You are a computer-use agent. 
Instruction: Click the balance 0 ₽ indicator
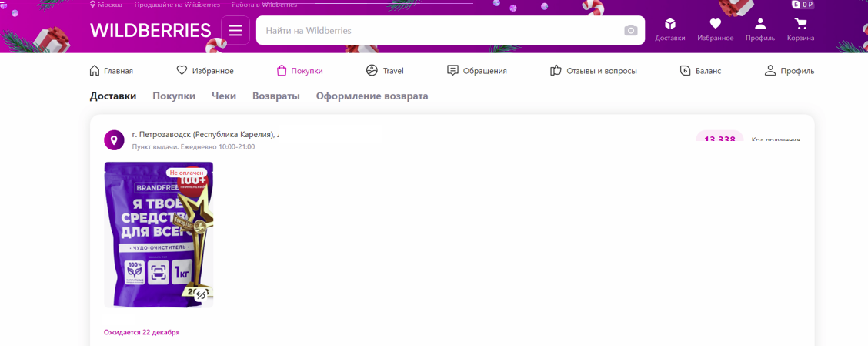pyautogui.click(x=803, y=5)
